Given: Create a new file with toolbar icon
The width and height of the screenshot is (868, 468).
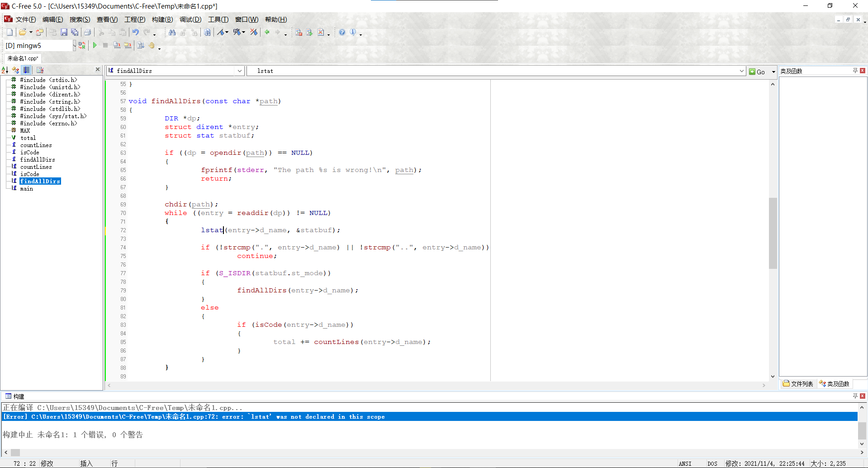Looking at the screenshot, I should pos(9,32).
